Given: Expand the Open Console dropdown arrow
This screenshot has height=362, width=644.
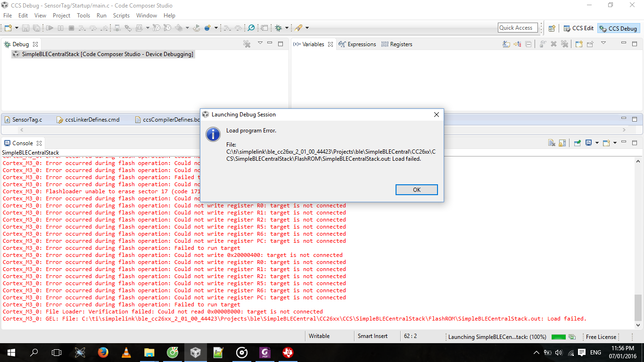Looking at the screenshot, I should pos(597,143).
